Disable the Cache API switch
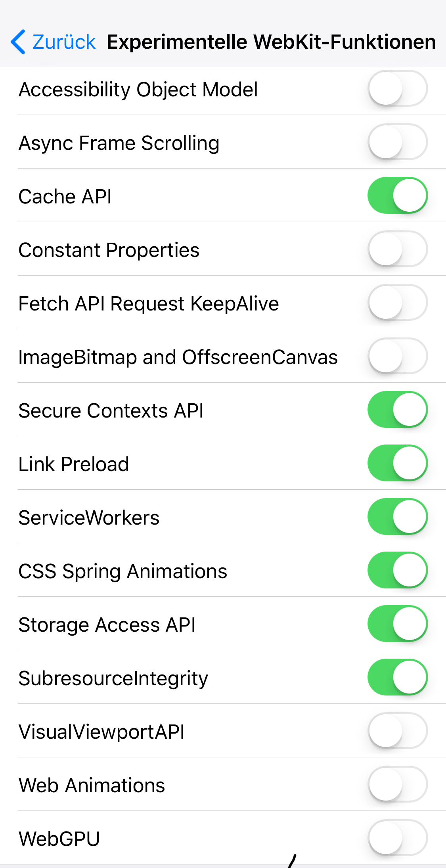Image resolution: width=446 pixels, height=868 pixels. click(397, 195)
